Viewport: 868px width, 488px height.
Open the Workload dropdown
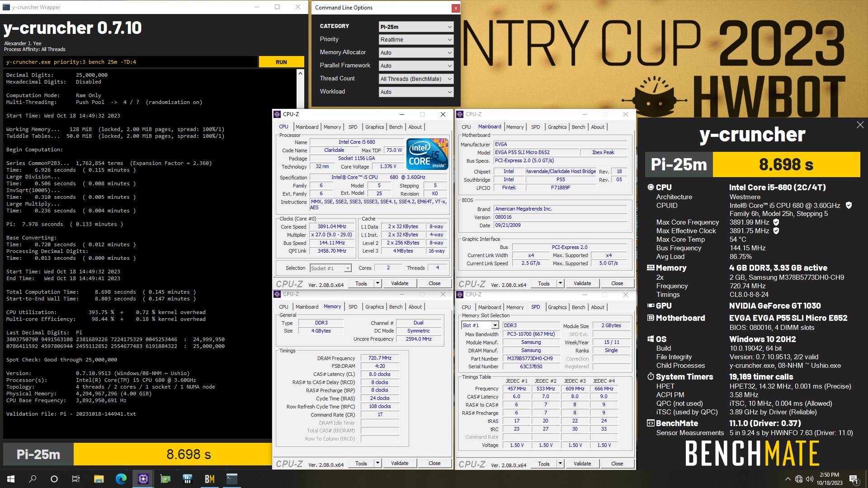(x=416, y=92)
